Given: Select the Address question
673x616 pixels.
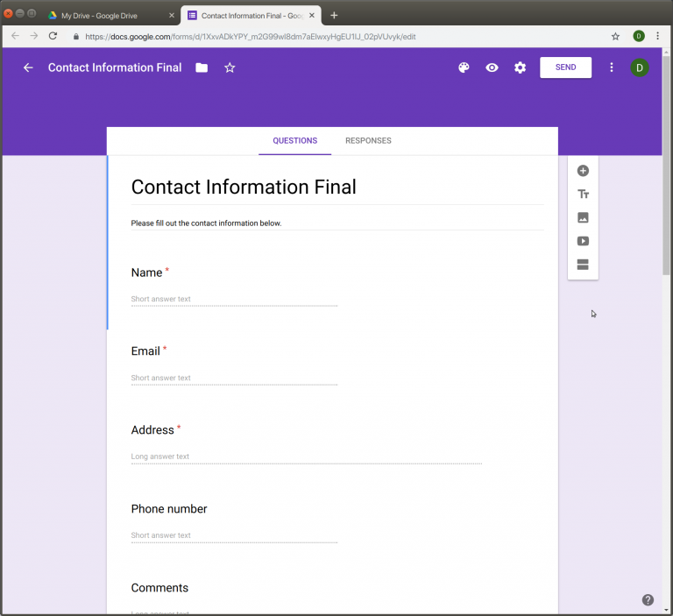Looking at the screenshot, I should point(152,430).
